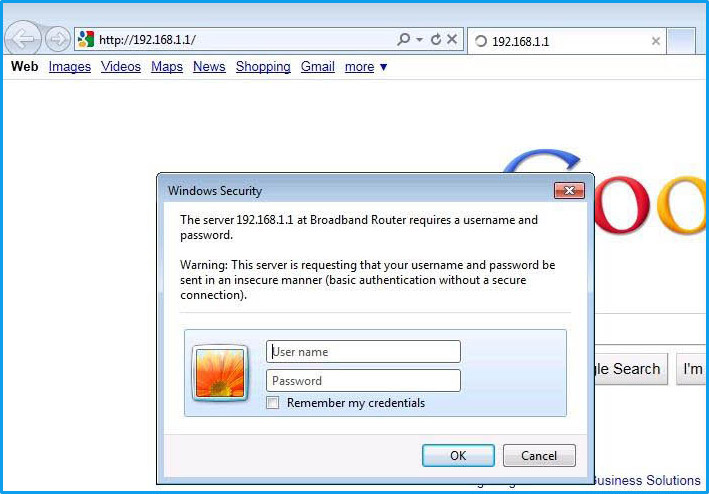This screenshot has height=494, width=709.
Task: Open the Images link
Action: (70, 66)
